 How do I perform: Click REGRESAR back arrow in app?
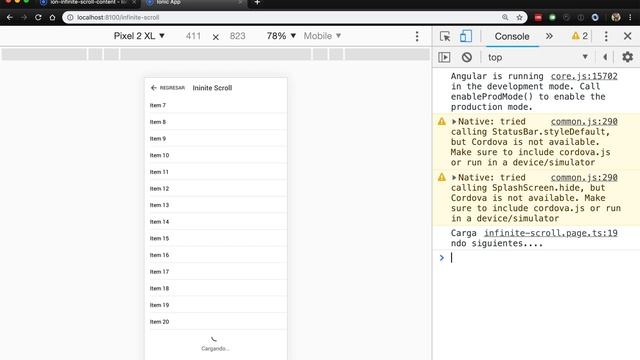tap(168, 88)
